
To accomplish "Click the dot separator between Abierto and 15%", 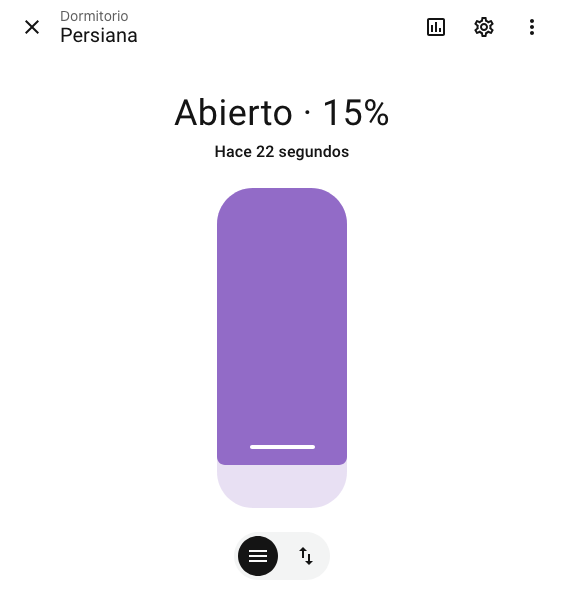I will click(307, 112).
